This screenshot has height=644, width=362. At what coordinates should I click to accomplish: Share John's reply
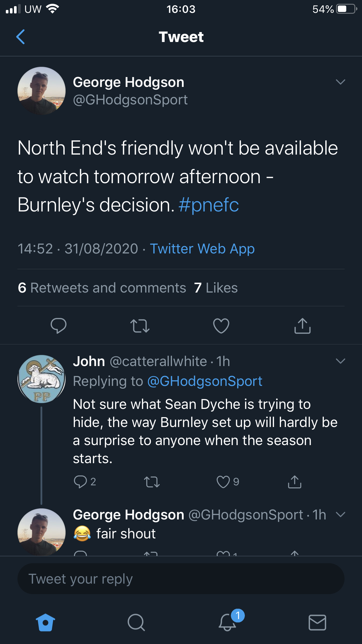click(x=295, y=482)
